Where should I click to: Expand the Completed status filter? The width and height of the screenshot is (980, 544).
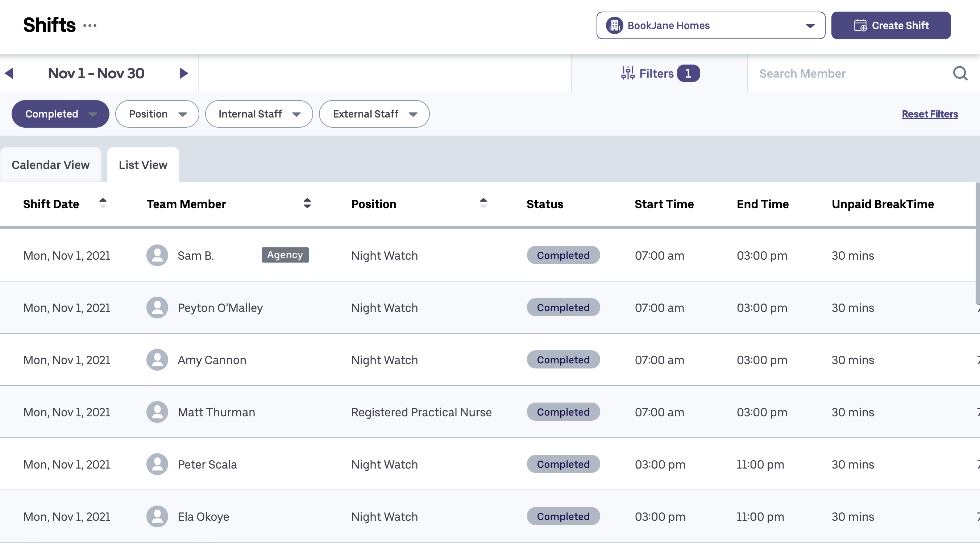(60, 114)
